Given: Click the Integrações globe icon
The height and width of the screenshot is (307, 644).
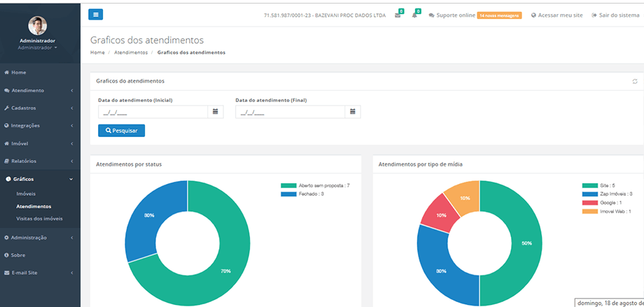Looking at the screenshot, I should pos(6,126).
